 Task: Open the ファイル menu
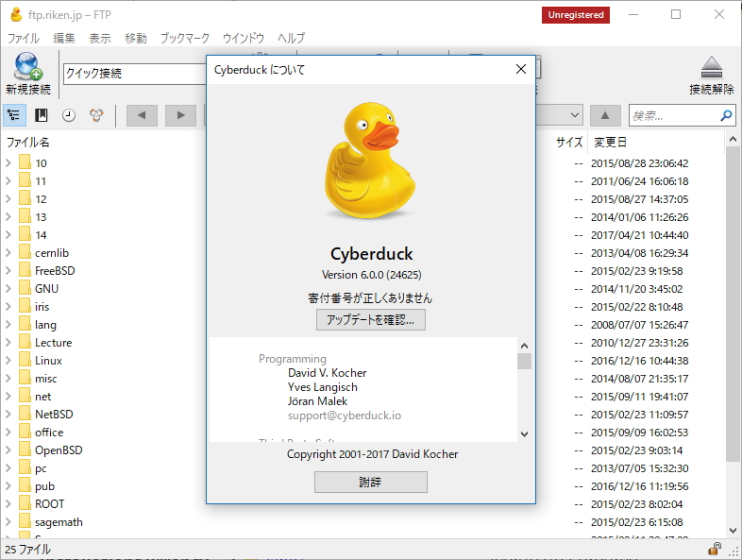24,38
